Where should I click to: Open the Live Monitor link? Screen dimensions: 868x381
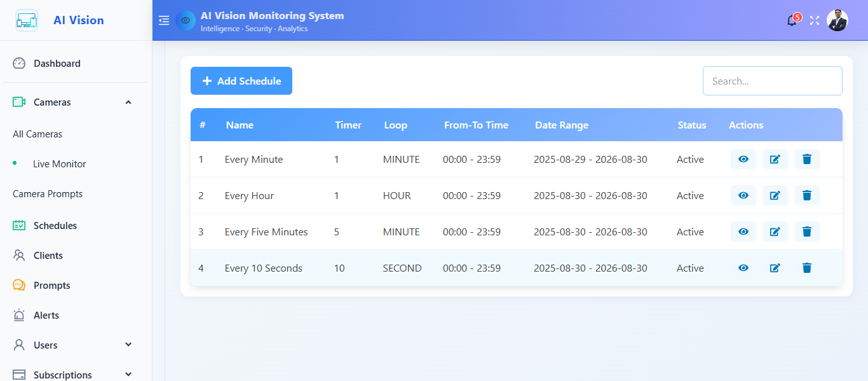pos(59,164)
